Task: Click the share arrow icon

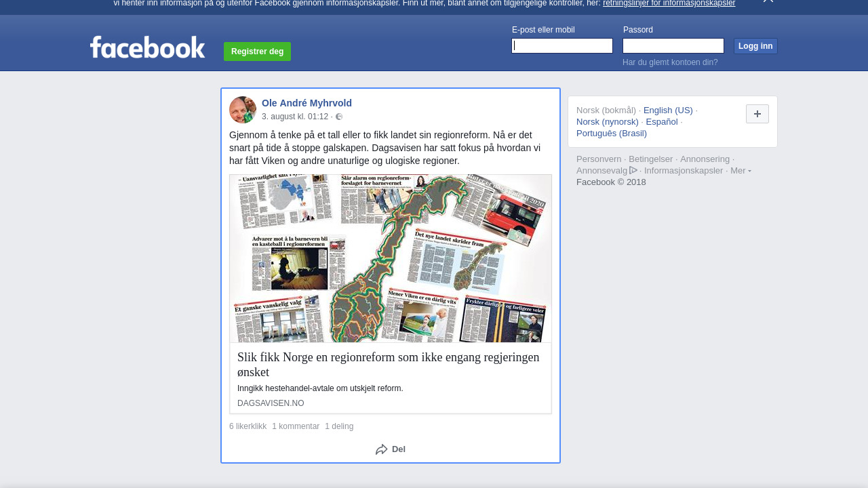Action: pyautogui.click(x=382, y=449)
